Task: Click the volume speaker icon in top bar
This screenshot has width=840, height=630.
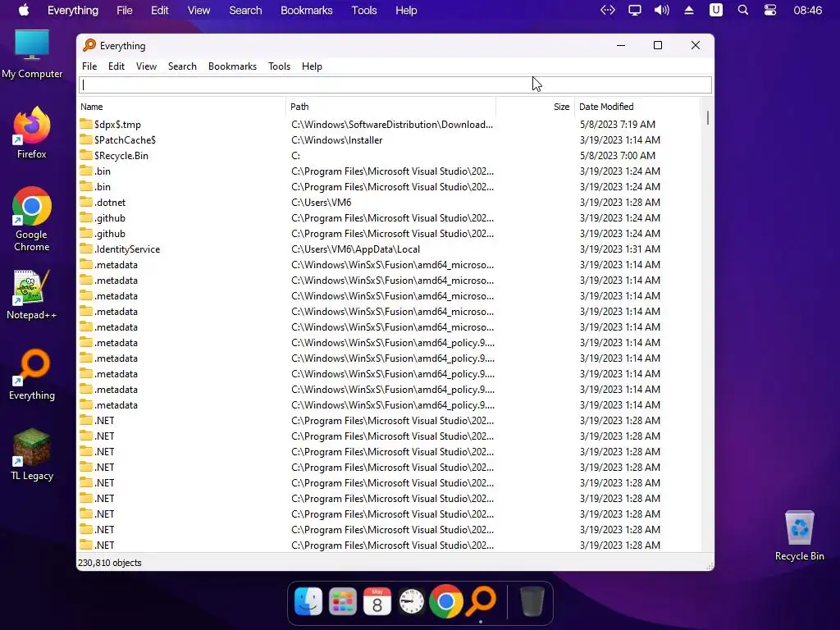Action: (x=662, y=10)
